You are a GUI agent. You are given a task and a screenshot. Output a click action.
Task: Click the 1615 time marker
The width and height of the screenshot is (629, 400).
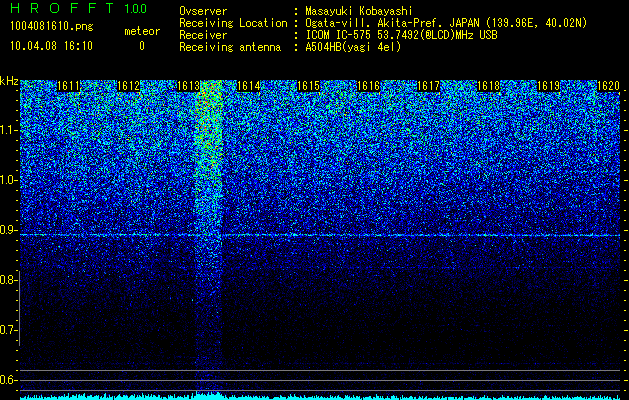click(x=308, y=86)
